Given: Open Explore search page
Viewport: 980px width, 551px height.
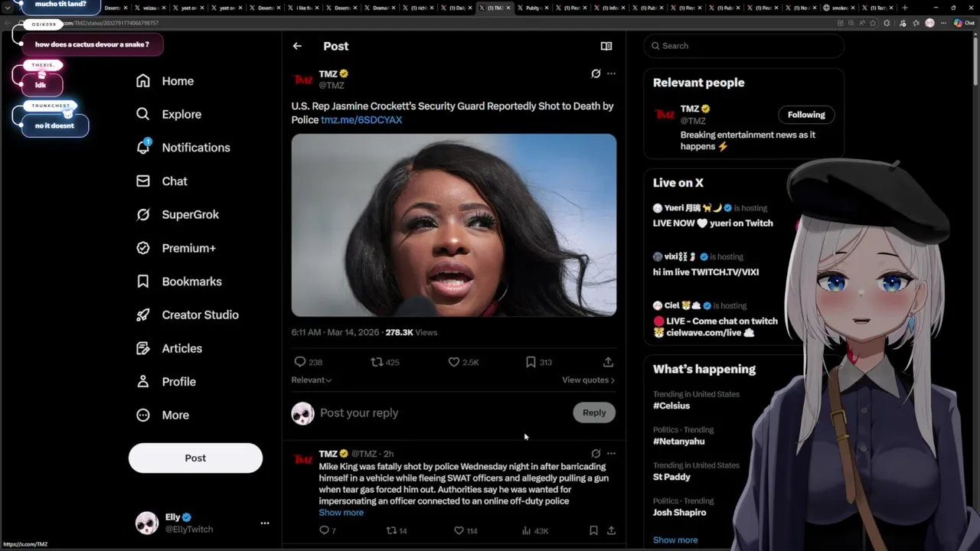Looking at the screenshot, I should 168,114.
